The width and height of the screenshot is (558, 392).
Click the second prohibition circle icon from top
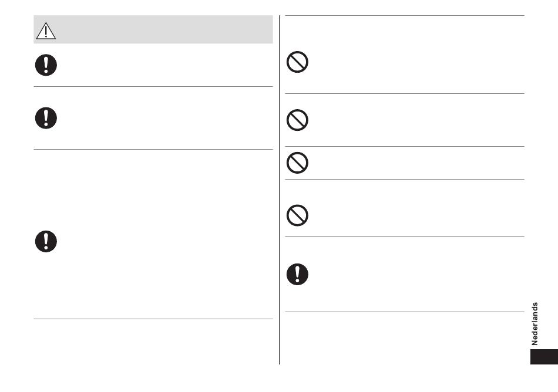click(298, 120)
